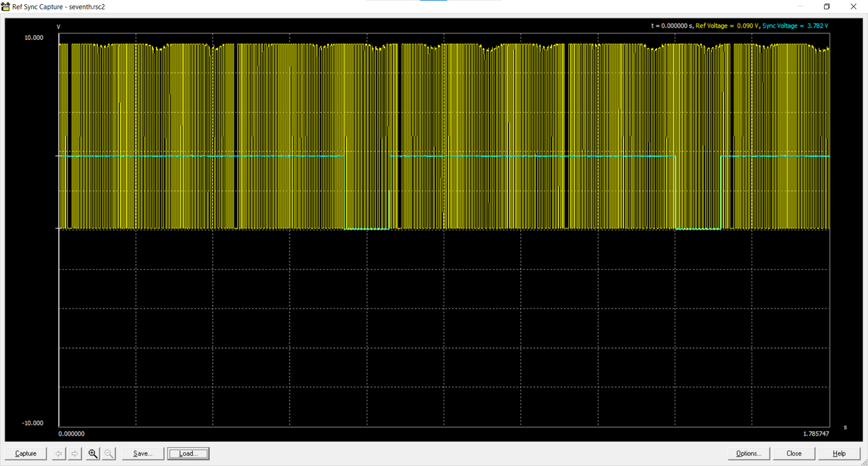The width and height of the screenshot is (868, 466).
Task: Click the 10.000 upper voltage axis label
Action: (x=34, y=38)
